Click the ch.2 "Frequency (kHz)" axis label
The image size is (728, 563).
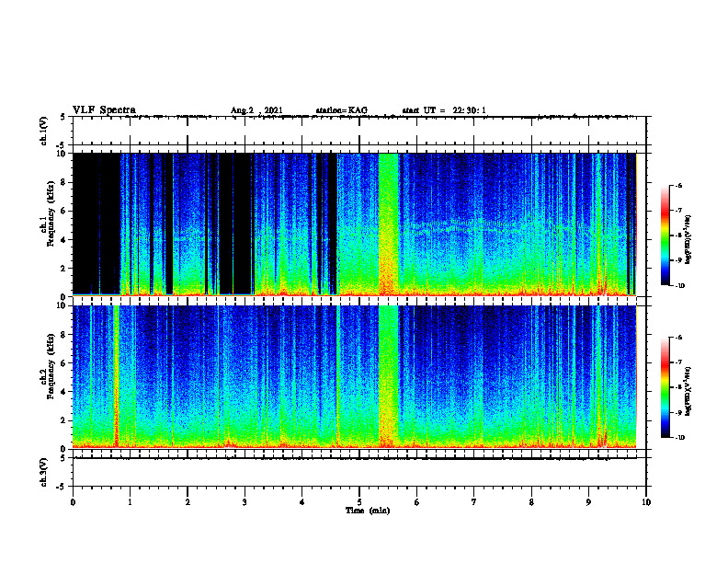[51, 366]
